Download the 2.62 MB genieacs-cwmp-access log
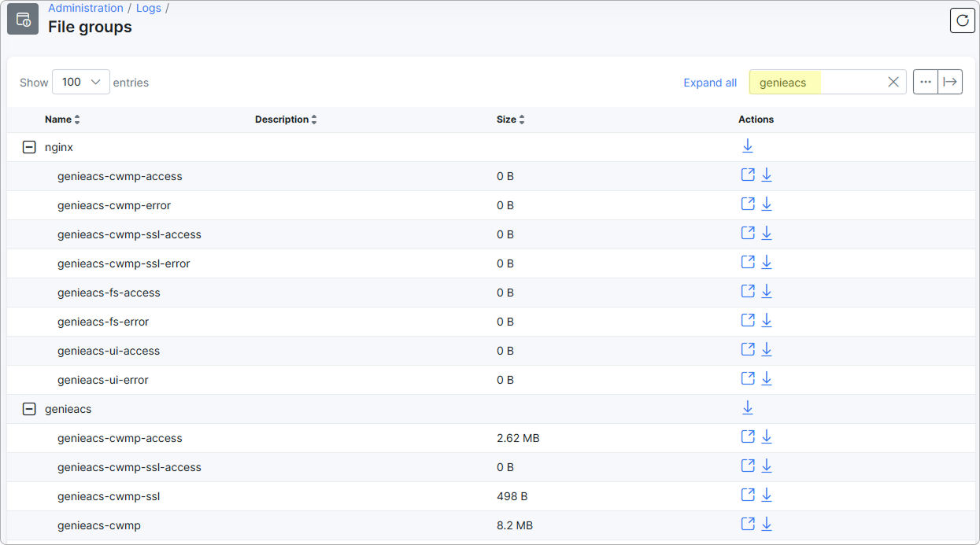 click(x=767, y=437)
